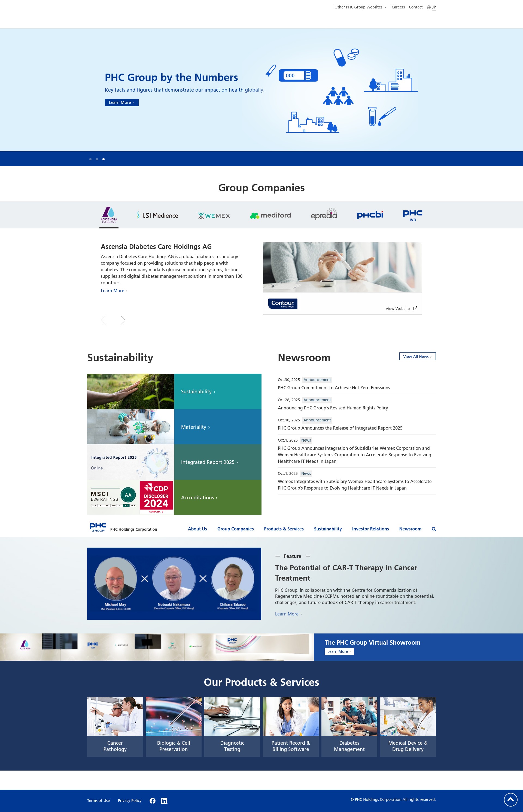Open the Cancer Pathology product card

pos(115,727)
